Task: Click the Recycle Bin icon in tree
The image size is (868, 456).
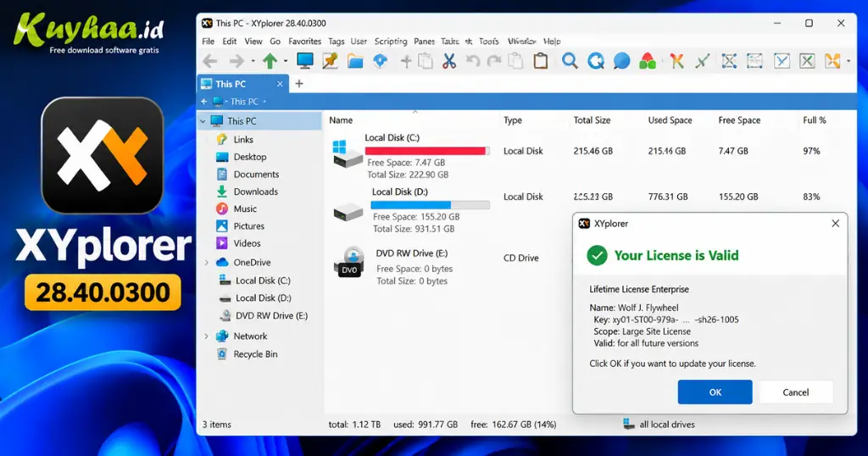Action: [x=222, y=354]
